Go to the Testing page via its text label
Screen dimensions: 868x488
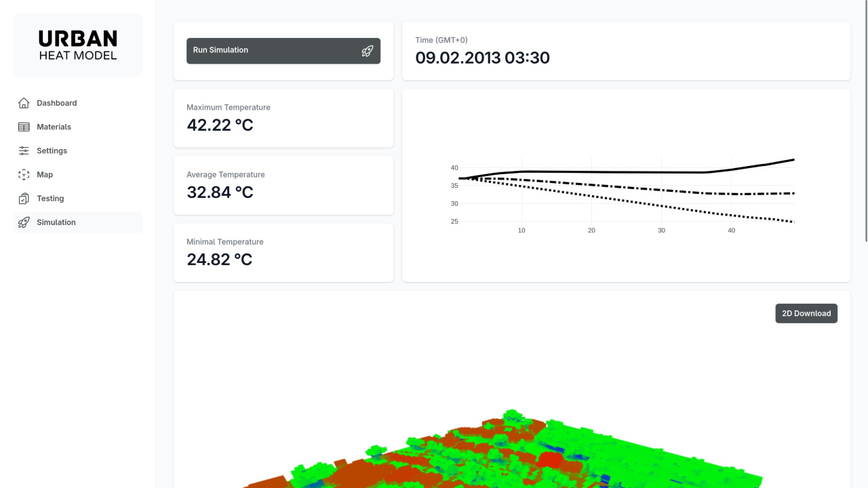pos(50,199)
